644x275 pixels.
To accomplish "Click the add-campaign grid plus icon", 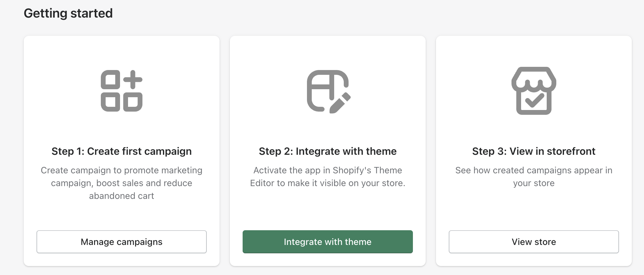I will 122,91.
